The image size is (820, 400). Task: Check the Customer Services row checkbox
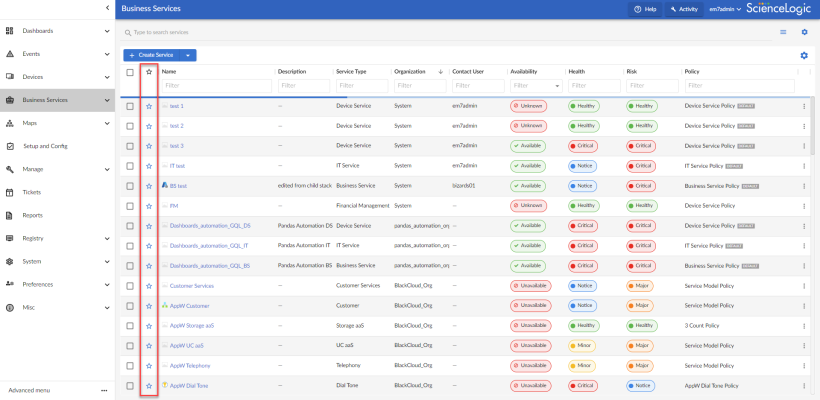pyautogui.click(x=130, y=285)
